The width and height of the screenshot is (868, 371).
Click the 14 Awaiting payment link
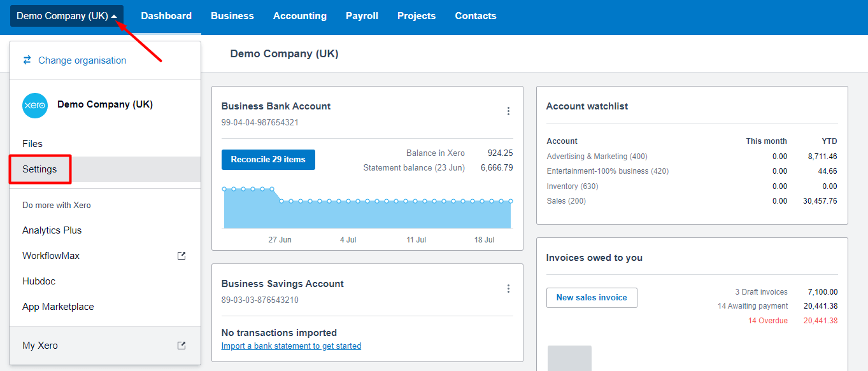(x=753, y=306)
